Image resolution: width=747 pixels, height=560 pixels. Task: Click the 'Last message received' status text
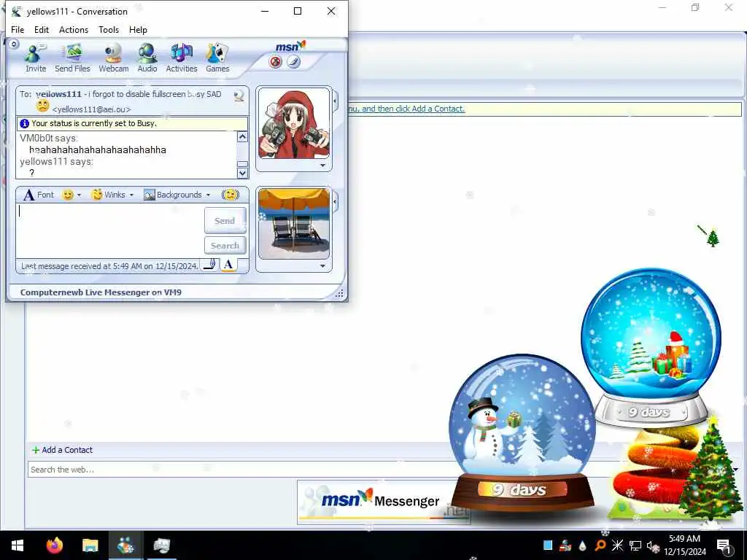(109, 266)
